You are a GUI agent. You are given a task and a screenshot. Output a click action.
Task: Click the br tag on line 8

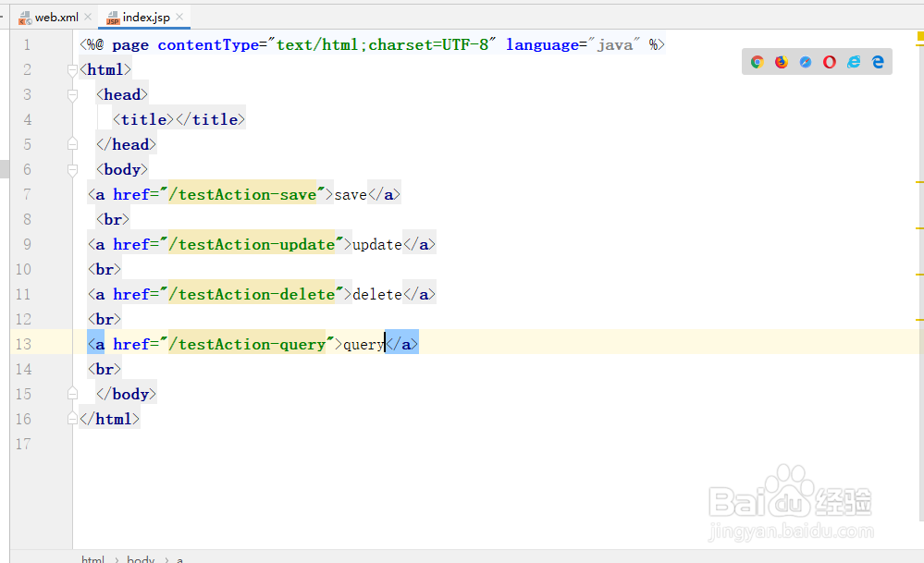pyautogui.click(x=113, y=220)
